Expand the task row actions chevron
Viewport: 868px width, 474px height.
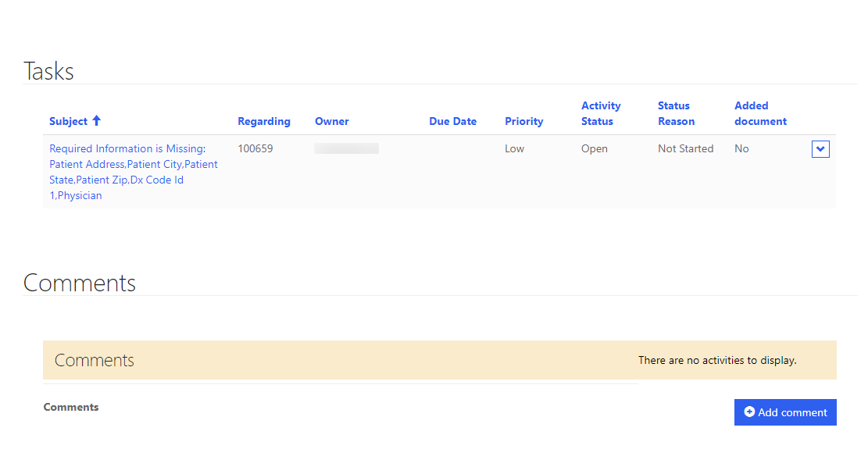point(820,148)
